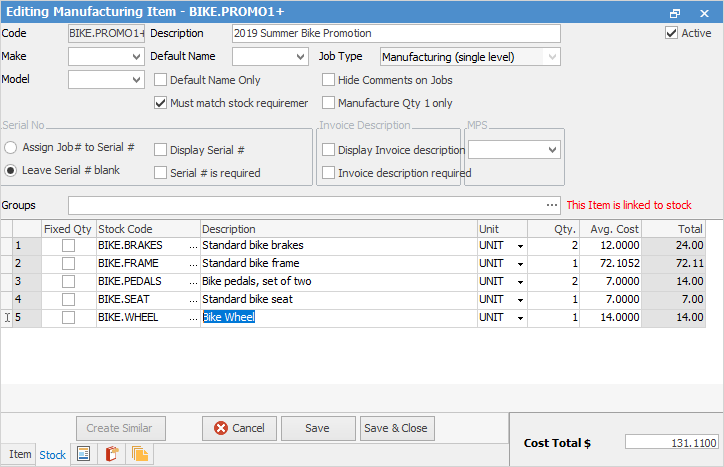Viewport: 724px width, 467px height.
Task: Open the blue document tab icon
Action: tap(84, 454)
